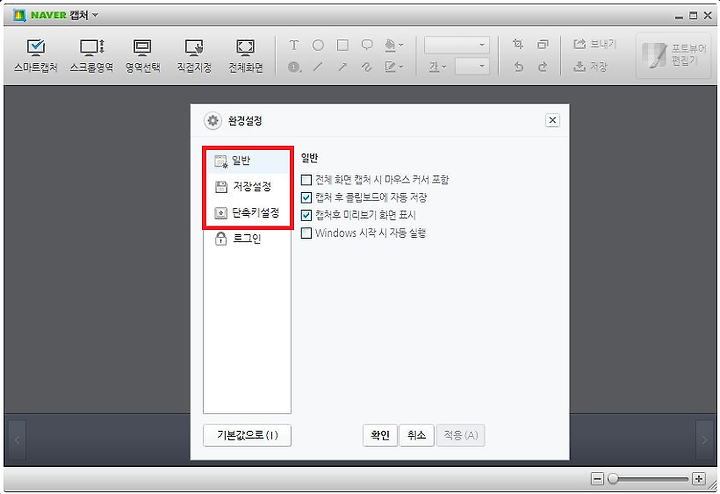This screenshot has width=720, height=494.
Task: Click the NAVER 캡처 app logo icon
Action: (19, 15)
